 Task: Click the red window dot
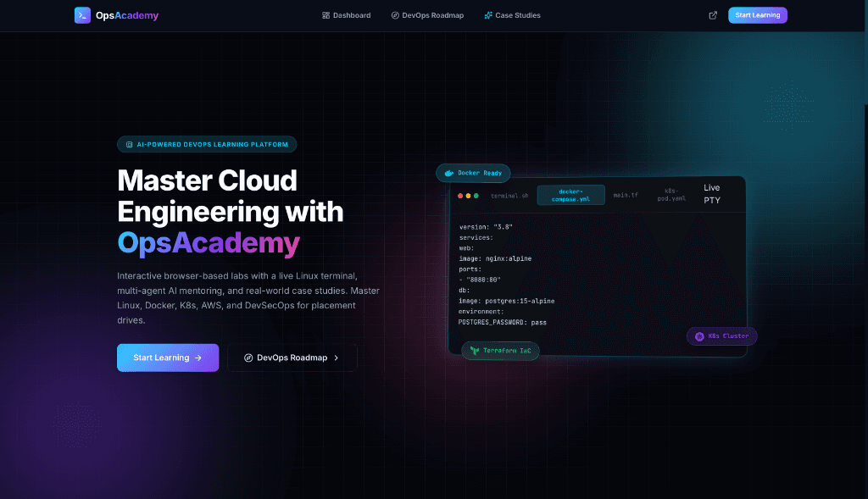[460, 196]
